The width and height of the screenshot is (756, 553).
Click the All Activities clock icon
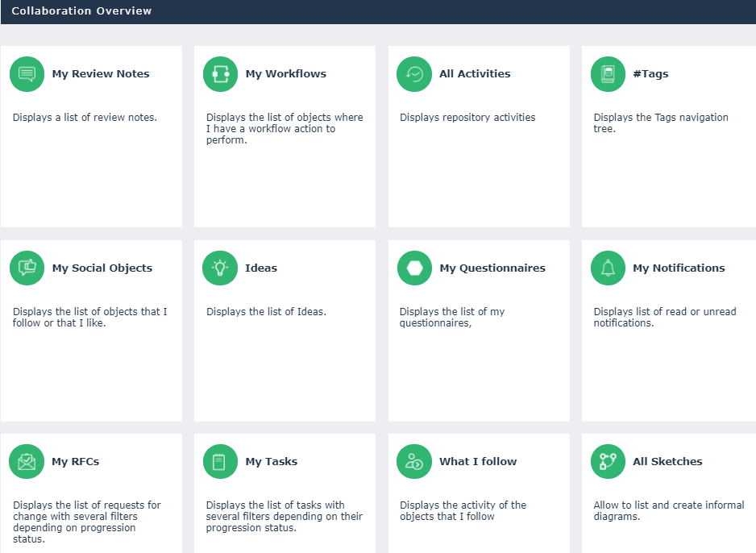414,74
